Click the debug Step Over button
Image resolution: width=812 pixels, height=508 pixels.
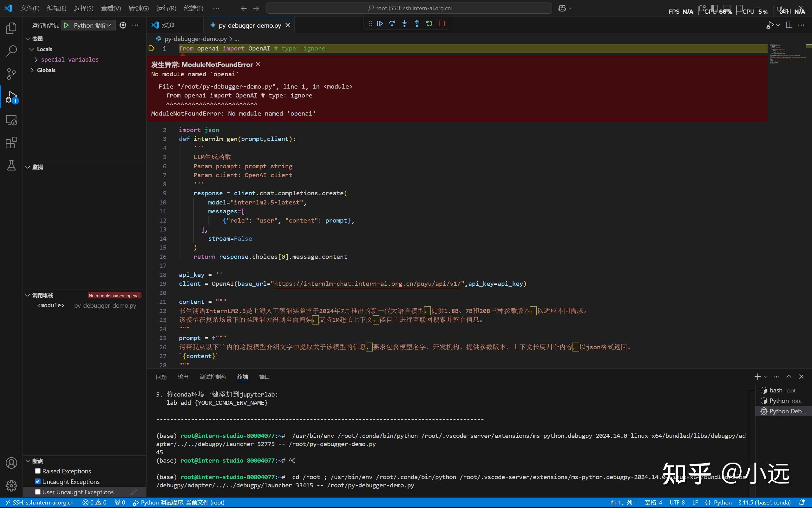click(392, 24)
